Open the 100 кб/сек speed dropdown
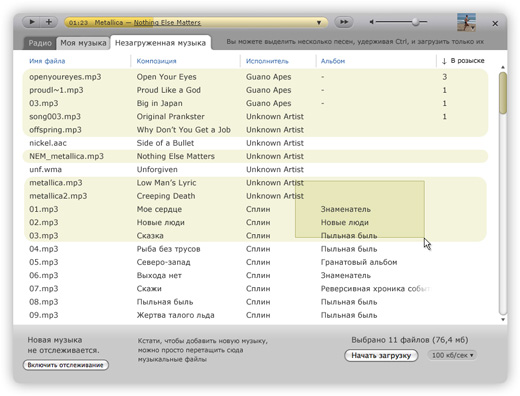 pyautogui.click(x=452, y=355)
